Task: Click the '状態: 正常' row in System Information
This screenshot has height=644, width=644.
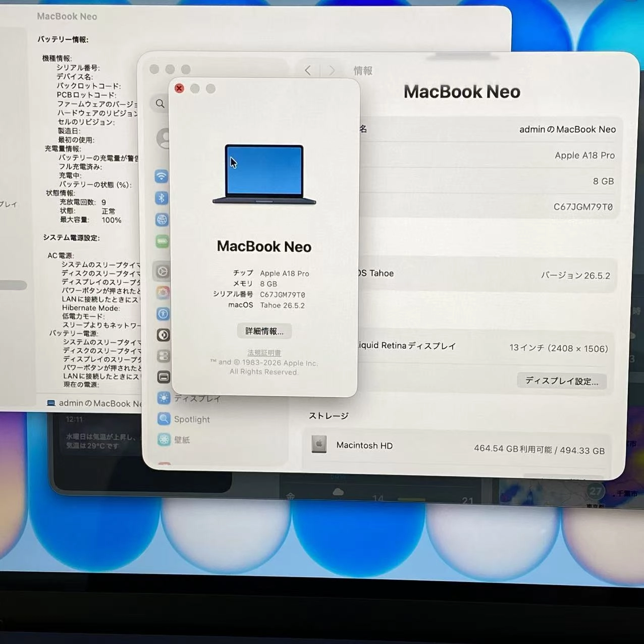Action: (x=88, y=211)
